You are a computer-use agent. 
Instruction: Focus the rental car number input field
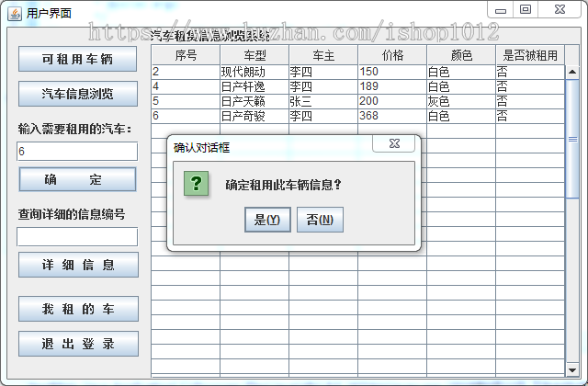pos(77,151)
